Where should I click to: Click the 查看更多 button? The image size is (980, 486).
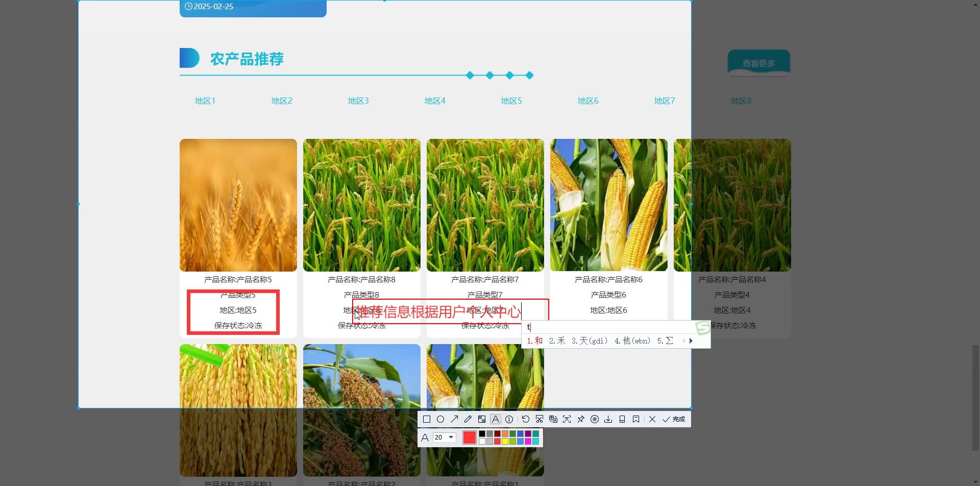pos(759,63)
